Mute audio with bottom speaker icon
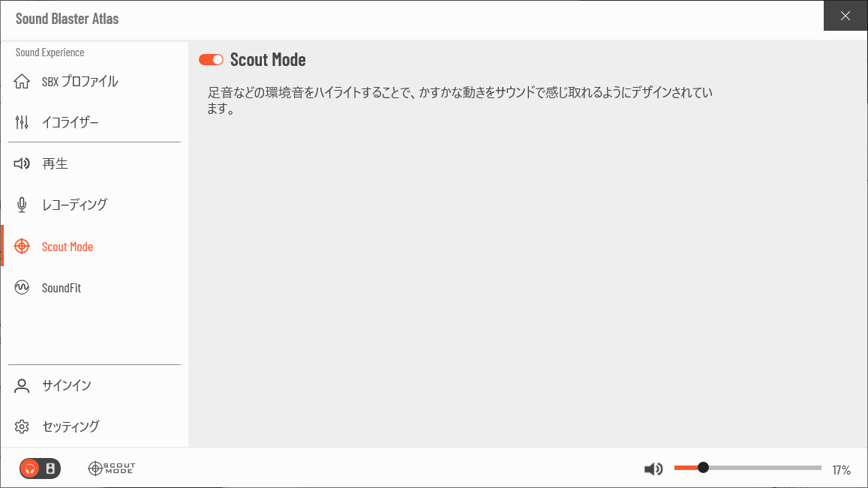This screenshot has width=868, height=488. (653, 469)
